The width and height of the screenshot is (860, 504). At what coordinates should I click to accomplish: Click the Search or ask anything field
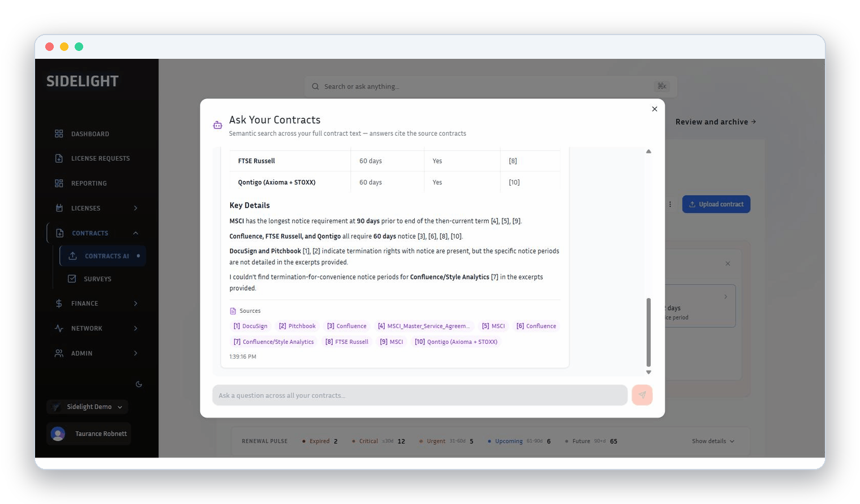[491, 87]
